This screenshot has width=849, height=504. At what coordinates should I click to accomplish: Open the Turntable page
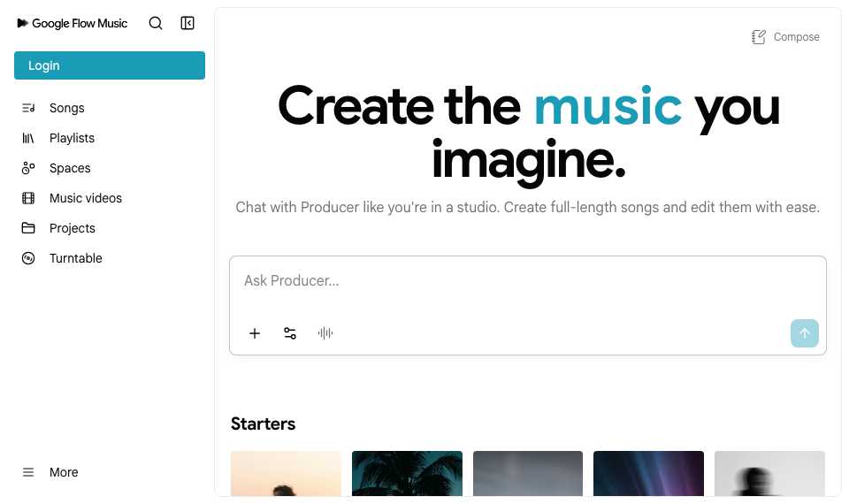(76, 258)
